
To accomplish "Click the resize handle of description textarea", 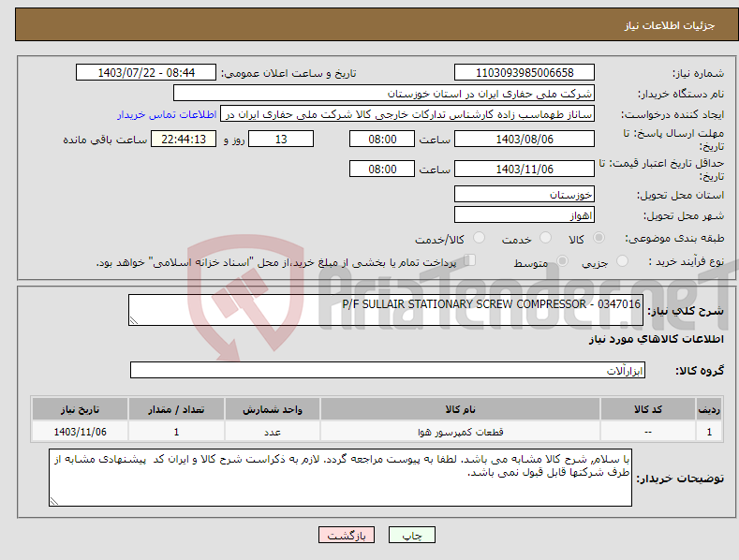I will click(x=134, y=320).
